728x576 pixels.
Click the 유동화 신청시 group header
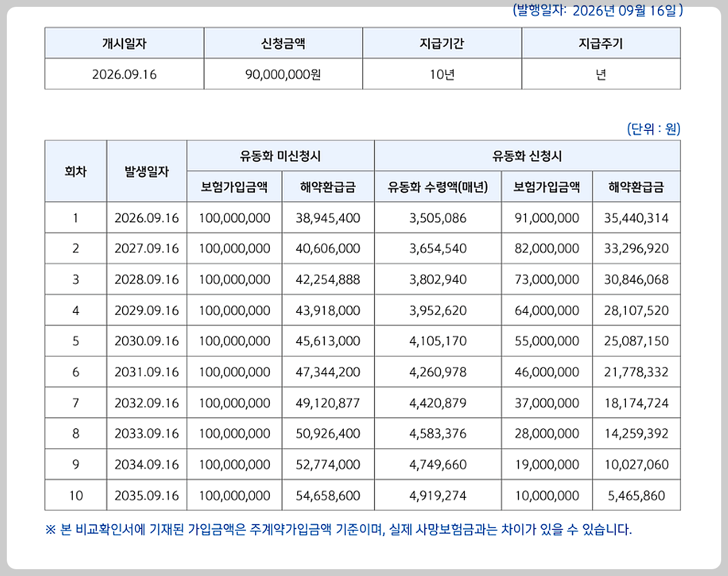tap(527, 156)
